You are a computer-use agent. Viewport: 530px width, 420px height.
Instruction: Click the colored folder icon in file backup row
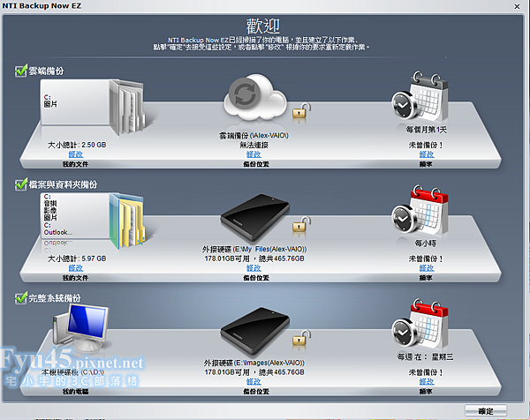tap(127, 220)
